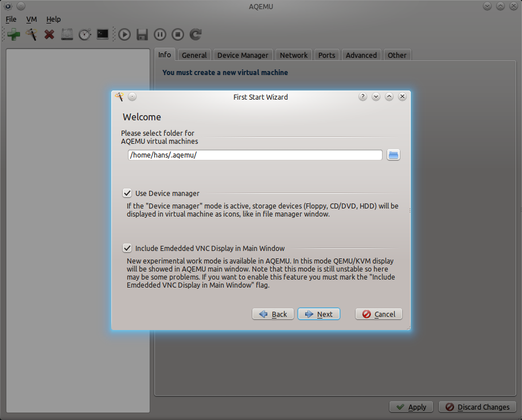Screen dimensions: 522x420
Task: Click the wizard title bar up-arrow button
Action: click(389, 97)
